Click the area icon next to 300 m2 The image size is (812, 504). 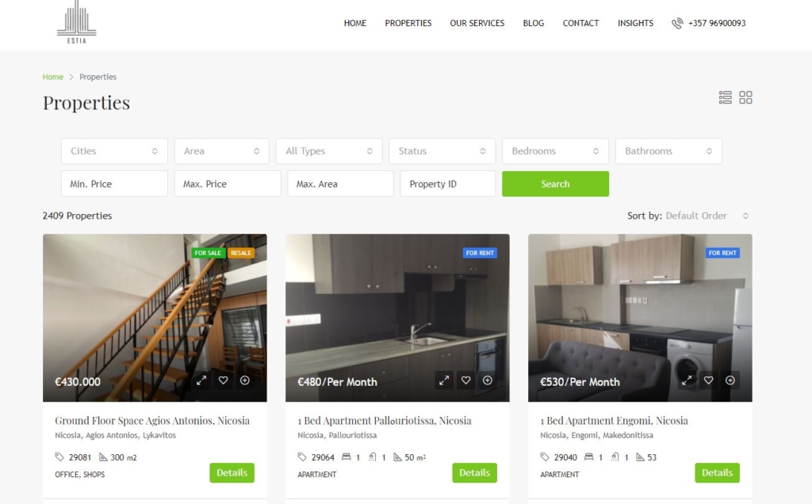point(103,457)
